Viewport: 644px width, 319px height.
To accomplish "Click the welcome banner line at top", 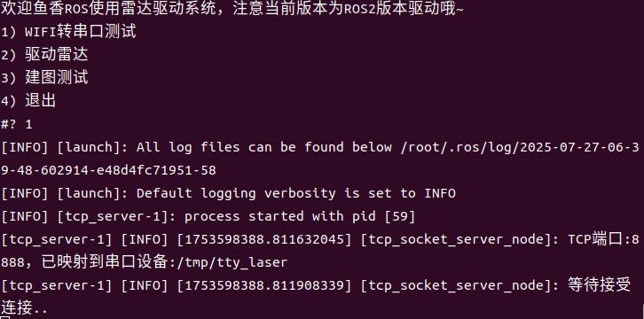I will [x=232, y=8].
